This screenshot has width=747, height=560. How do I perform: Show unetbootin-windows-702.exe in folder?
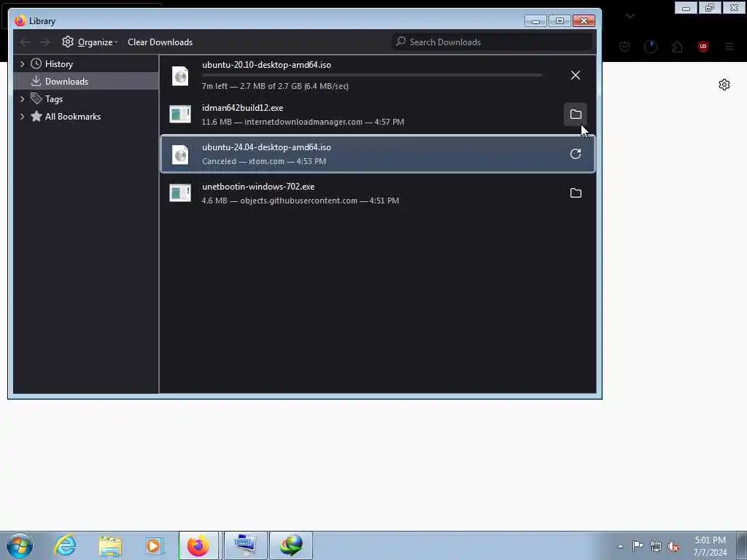575,192
